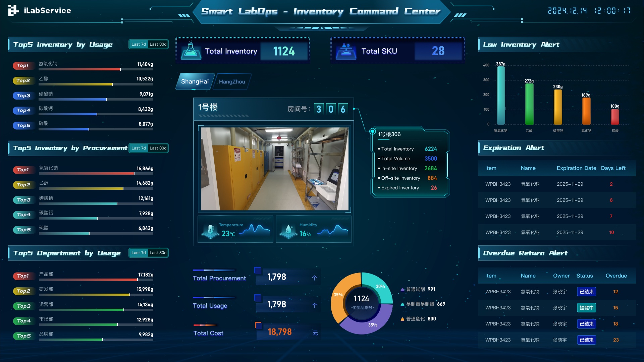Select Last 30d for Inventory by Usage
The image size is (644, 362).
click(x=158, y=44)
